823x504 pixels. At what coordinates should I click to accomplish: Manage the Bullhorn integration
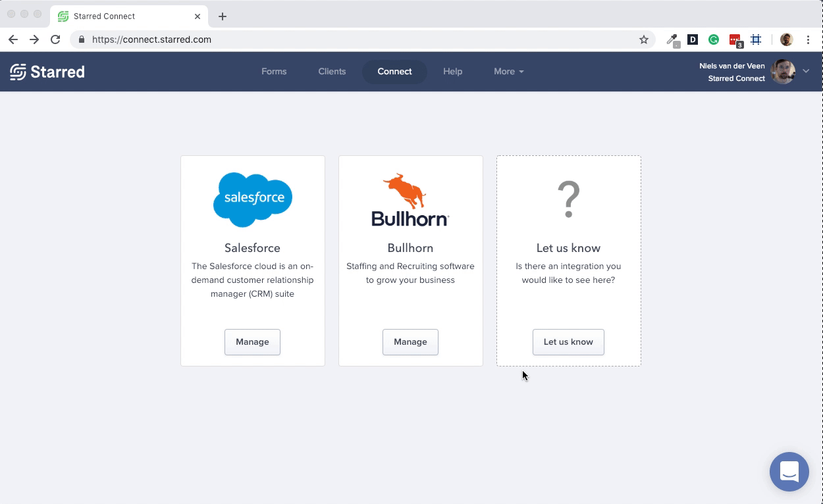(x=410, y=342)
